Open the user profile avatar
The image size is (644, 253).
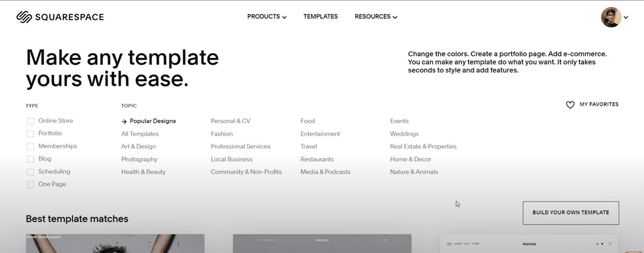coord(611,17)
